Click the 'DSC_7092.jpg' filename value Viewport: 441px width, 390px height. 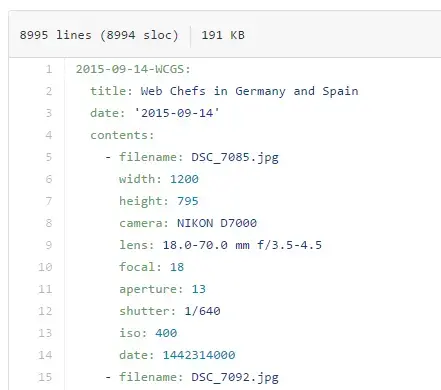[x=235, y=378]
